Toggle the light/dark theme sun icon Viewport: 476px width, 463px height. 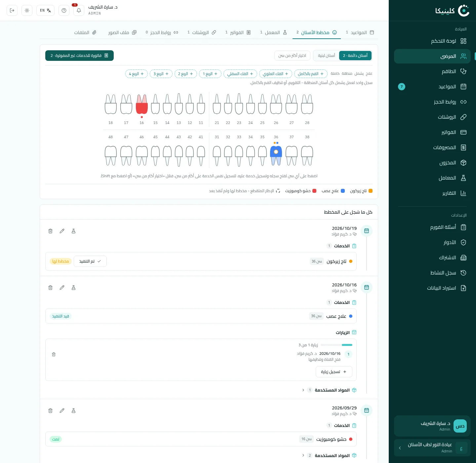(x=27, y=10)
